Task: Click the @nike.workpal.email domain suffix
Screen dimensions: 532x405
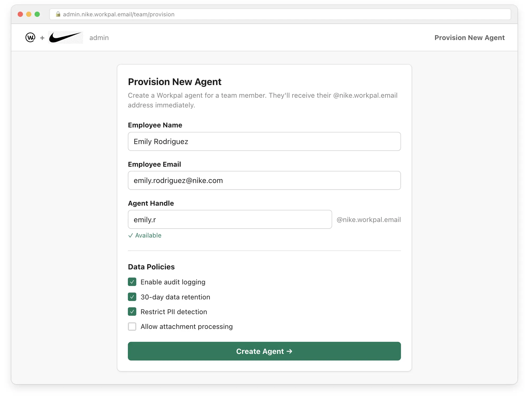Action: click(x=368, y=219)
